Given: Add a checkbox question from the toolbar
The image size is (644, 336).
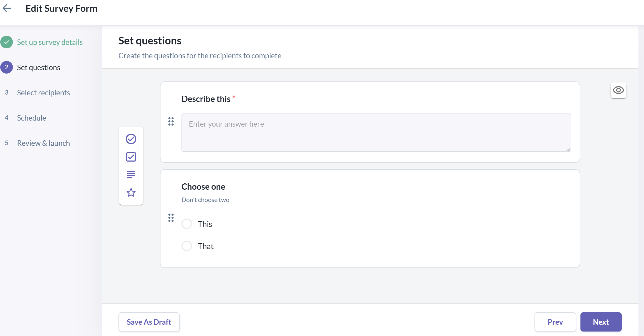Looking at the screenshot, I should [x=131, y=157].
